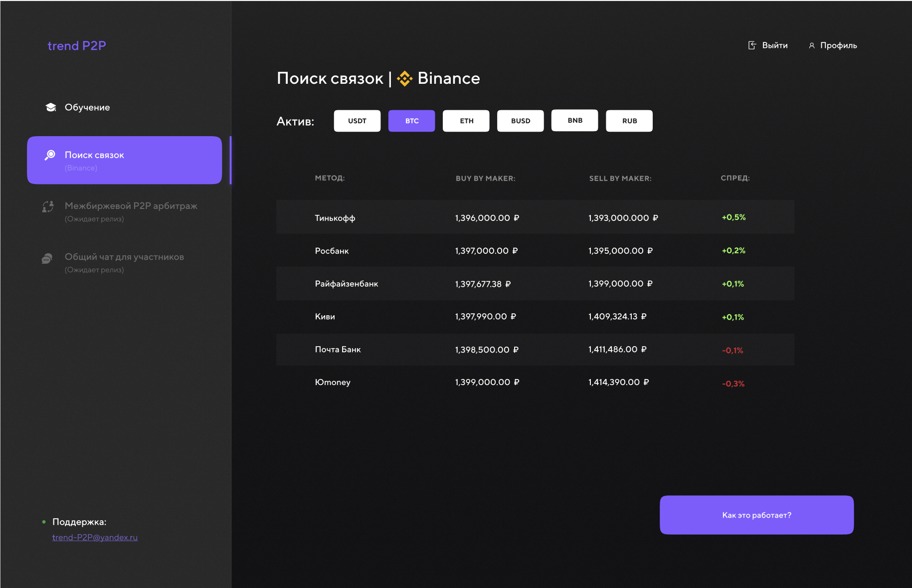Click the logout icon next to Выйти
Viewport: 912px width, 588px height.
[752, 45]
